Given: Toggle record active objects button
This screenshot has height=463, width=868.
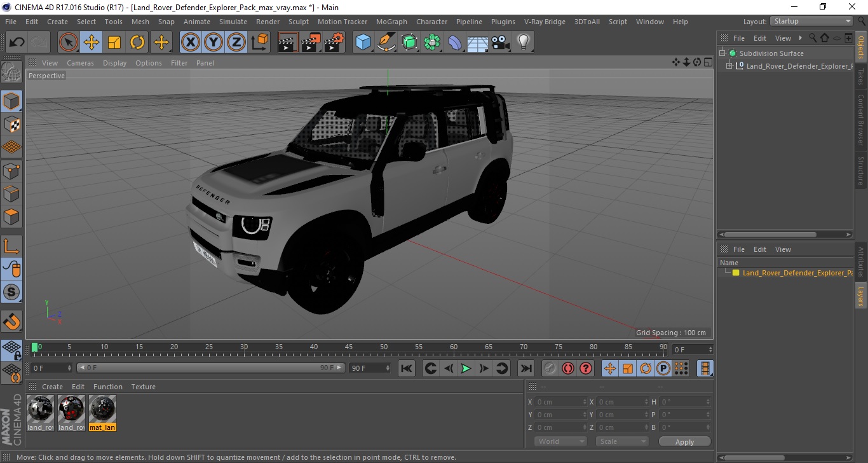Looking at the screenshot, I should point(550,368).
